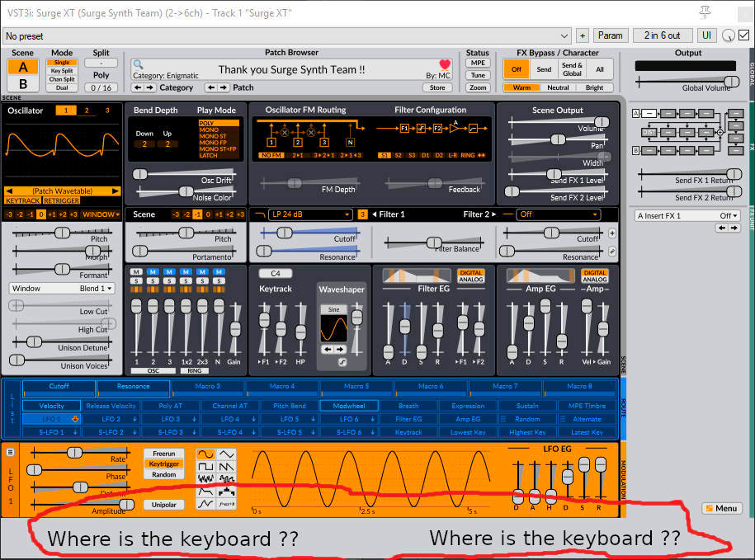
Task: Select the triangle wave LFO shape
Action: 228,454
